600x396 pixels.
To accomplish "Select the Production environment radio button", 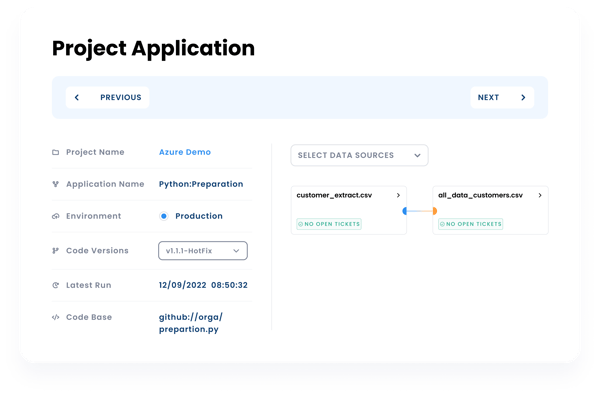I will [164, 216].
